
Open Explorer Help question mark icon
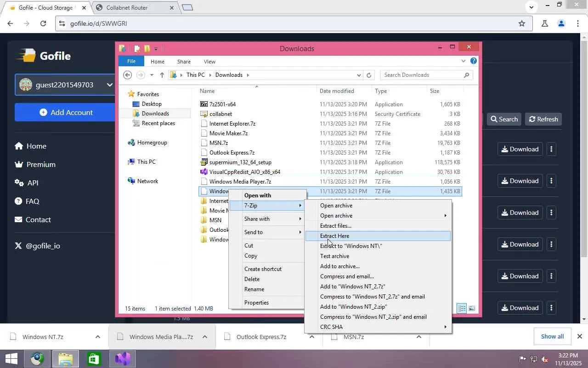point(474,61)
